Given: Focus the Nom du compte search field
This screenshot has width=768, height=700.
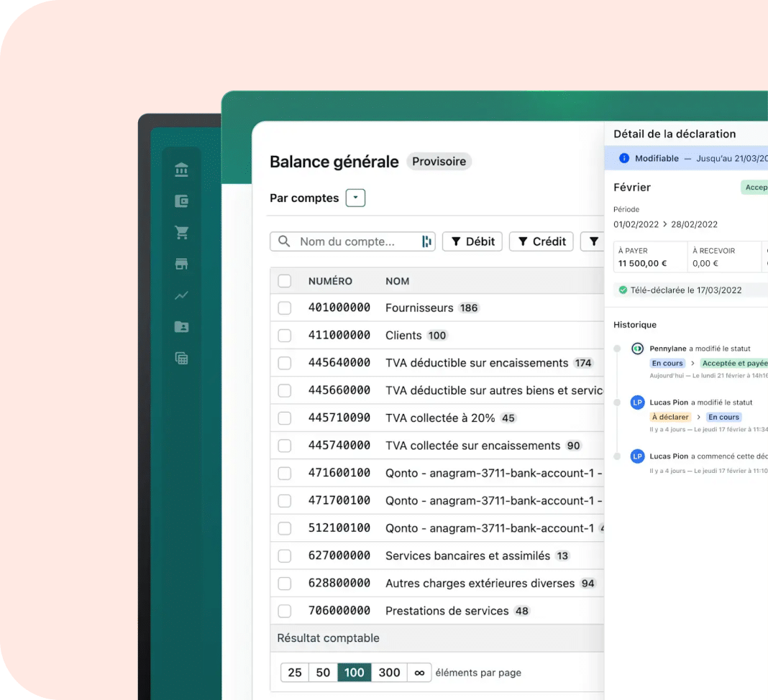Looking at the screenshot, I should click(x=352, y=241).
